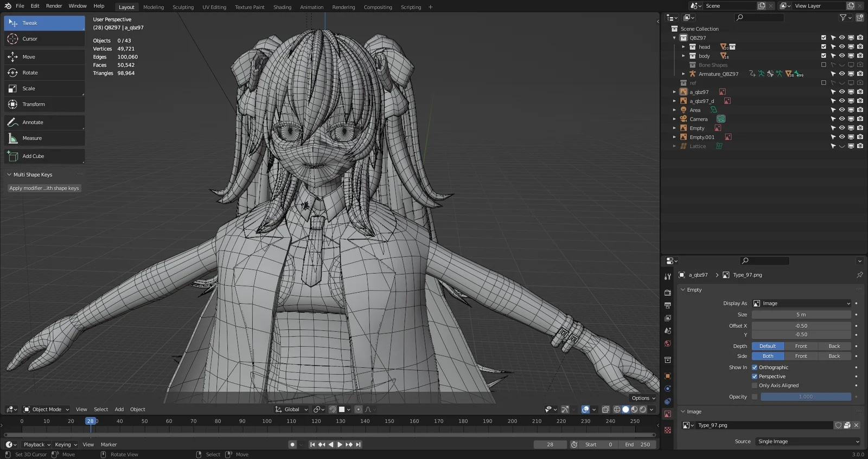Expand the Armature_QBZ97 tree item

[x=684, y=74]
